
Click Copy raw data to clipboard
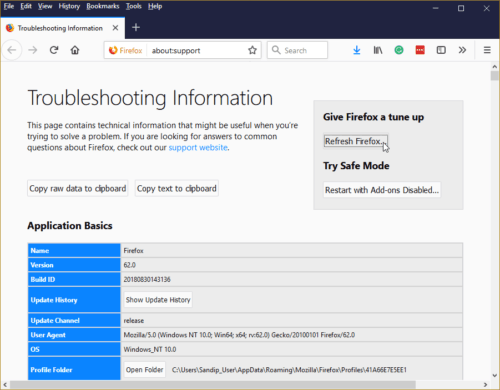click(78, 189)
